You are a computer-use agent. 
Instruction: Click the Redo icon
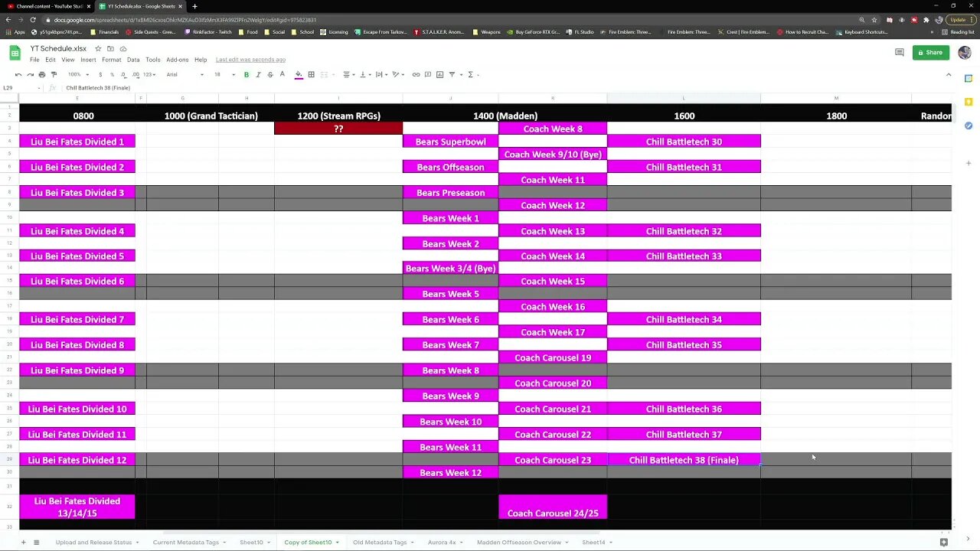(x=30, y=74)
